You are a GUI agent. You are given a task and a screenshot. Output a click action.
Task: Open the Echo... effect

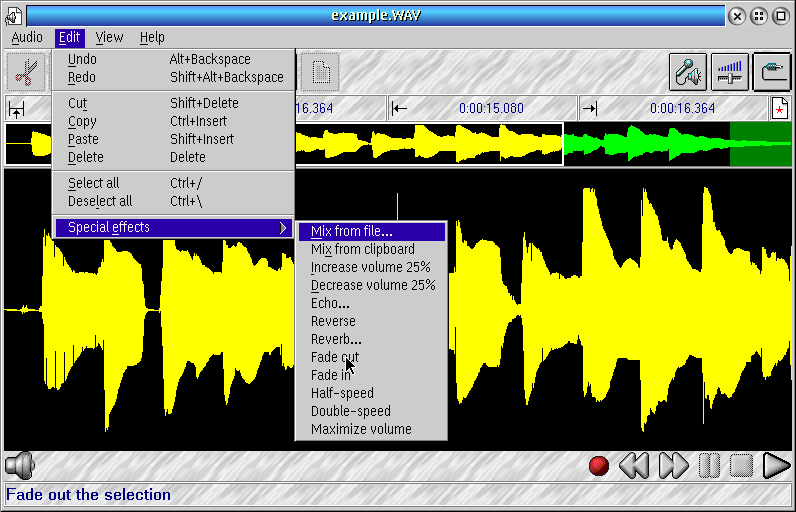point(372,303)
